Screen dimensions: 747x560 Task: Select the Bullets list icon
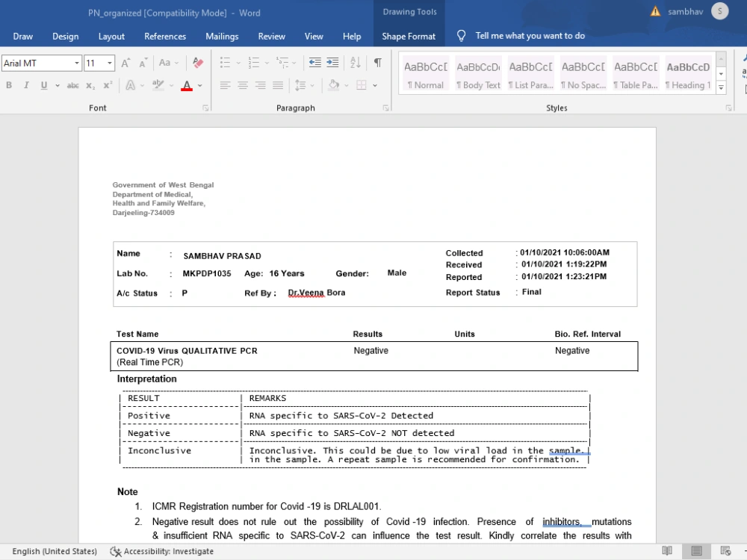[x=226, y=63]
